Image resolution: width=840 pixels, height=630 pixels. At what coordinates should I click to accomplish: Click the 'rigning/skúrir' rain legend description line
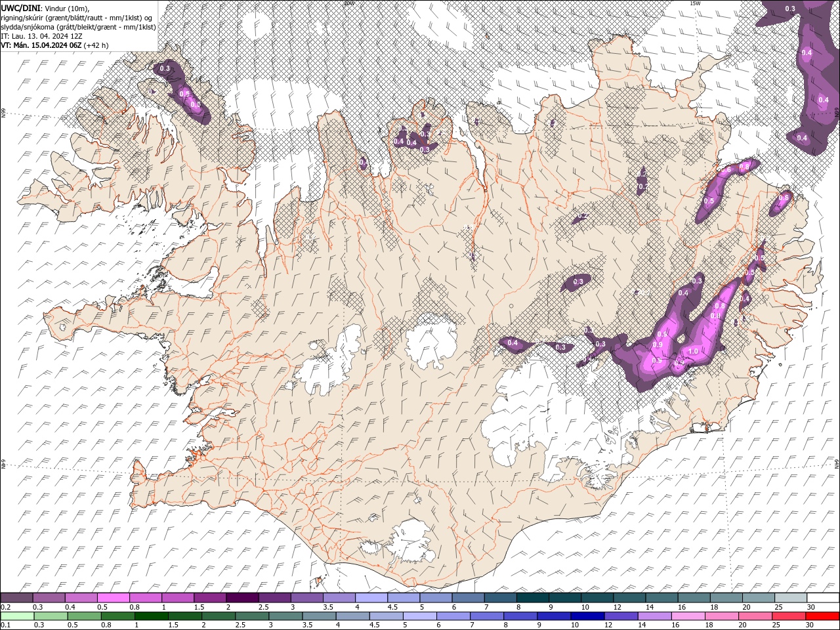coord(77,17)
